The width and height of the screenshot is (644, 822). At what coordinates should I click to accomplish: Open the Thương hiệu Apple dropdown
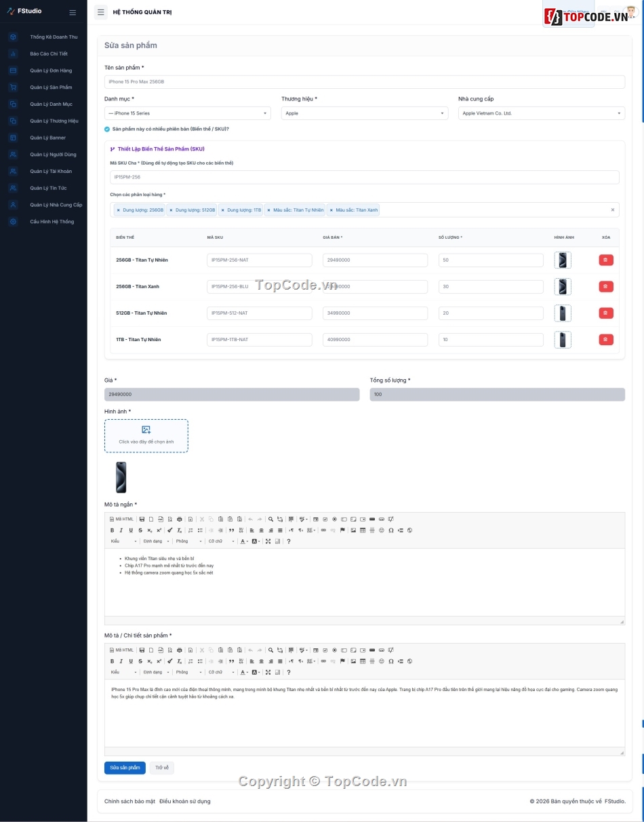click(x=365, y=113)
